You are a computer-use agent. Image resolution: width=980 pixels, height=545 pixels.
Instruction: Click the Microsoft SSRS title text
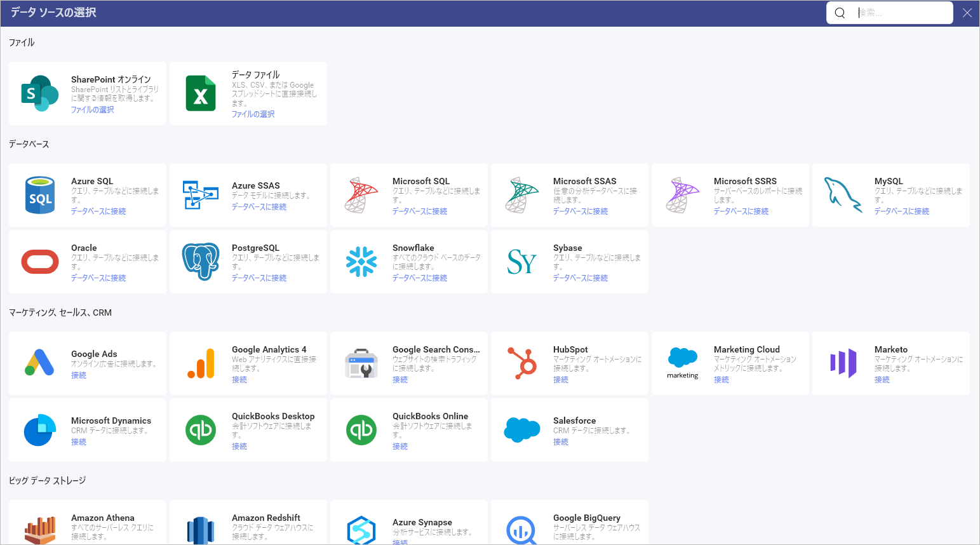point(745,181)
